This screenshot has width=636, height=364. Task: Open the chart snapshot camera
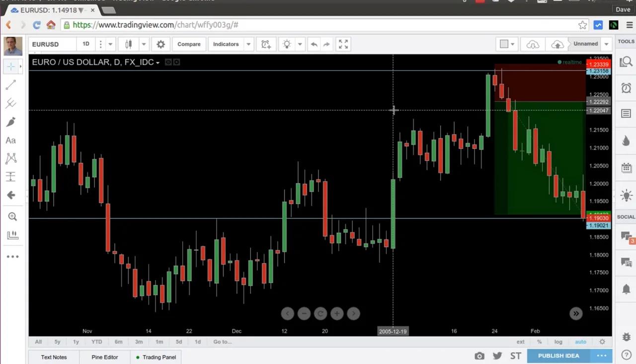click(x=479, y=356)
